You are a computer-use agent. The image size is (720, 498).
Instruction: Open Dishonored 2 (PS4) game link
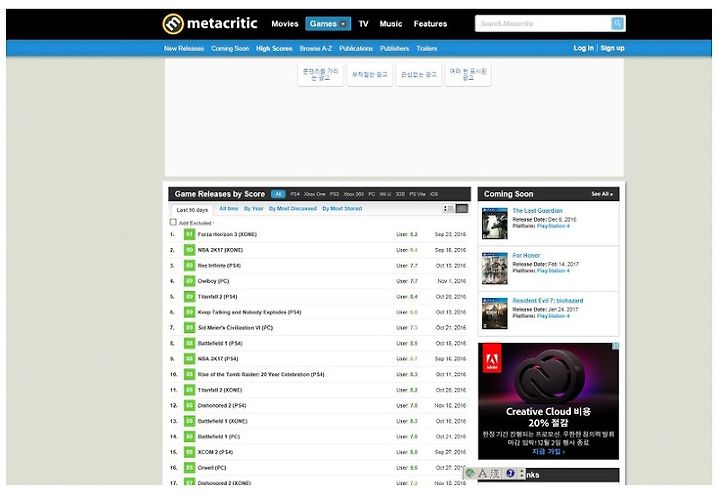click(x=222, y=406)
